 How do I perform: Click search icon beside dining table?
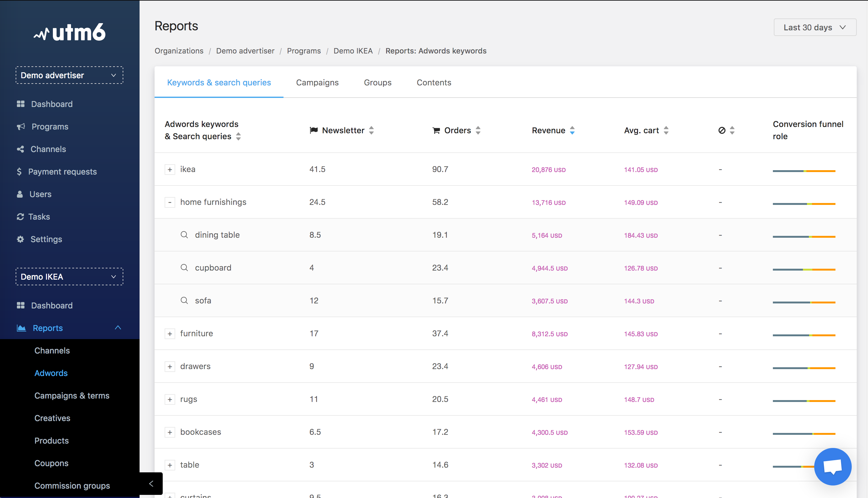184,235
